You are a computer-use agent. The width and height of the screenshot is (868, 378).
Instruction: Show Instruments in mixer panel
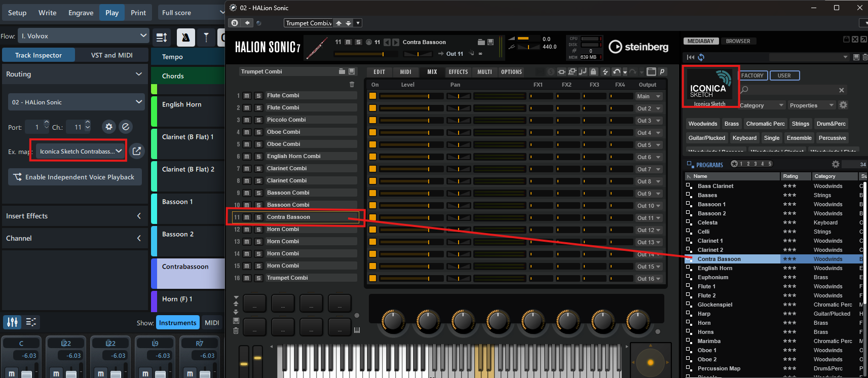pyautogui.click(x=177, y=323)
